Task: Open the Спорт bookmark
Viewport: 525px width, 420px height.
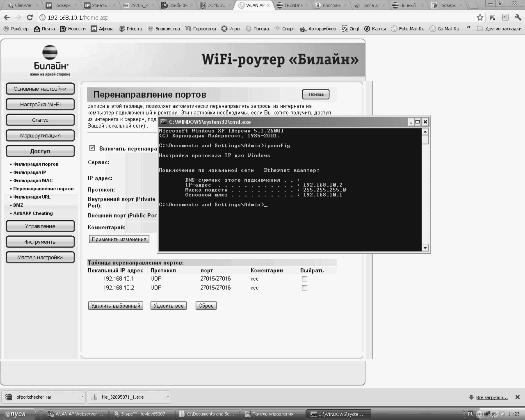Action: click(284, 29)
